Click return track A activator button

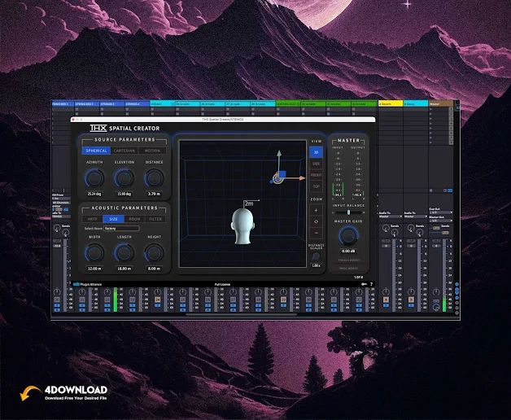[386, 300]
